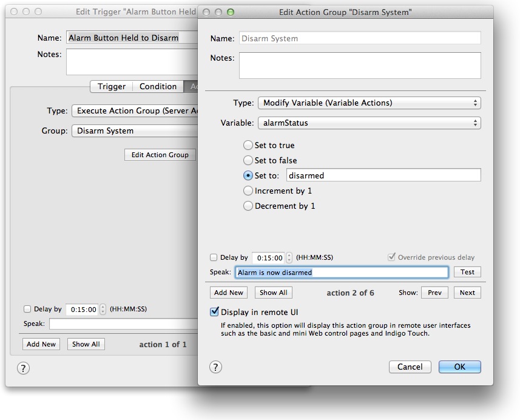520x420 pixels.
Task: Click Name field 'Disarm System'
Action: coord(360,38)
